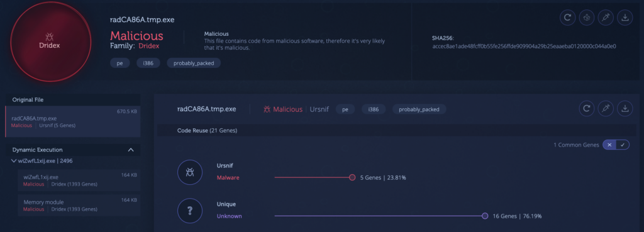This screenshot has width=644, height=232.
Task: Click the top header probably_packed tag
Action: pyautogui.click(x=194, y=64)
